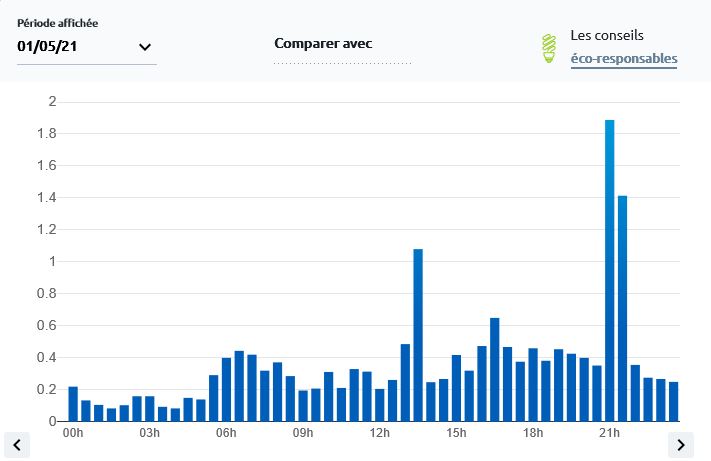Click the 12h axis label
Screen dimensions: 711x461
coord(380,433)
